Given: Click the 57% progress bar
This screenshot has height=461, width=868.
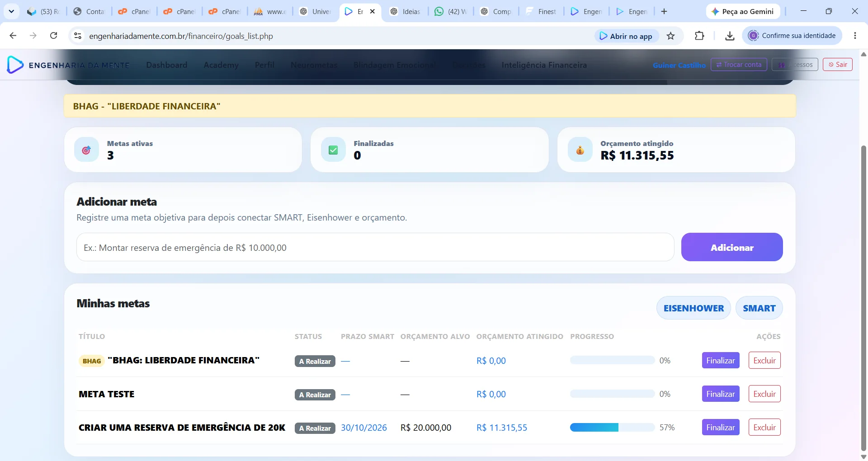Looking at the screenshot, I should 612,428.
